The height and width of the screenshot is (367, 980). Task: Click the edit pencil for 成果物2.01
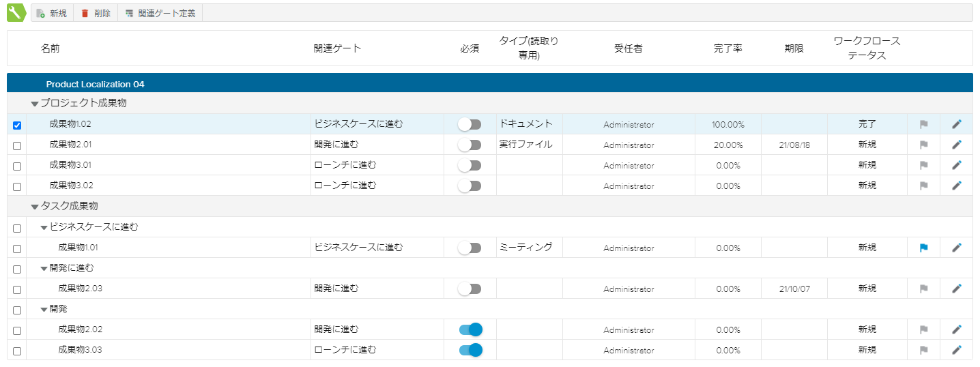pos(957,145)
